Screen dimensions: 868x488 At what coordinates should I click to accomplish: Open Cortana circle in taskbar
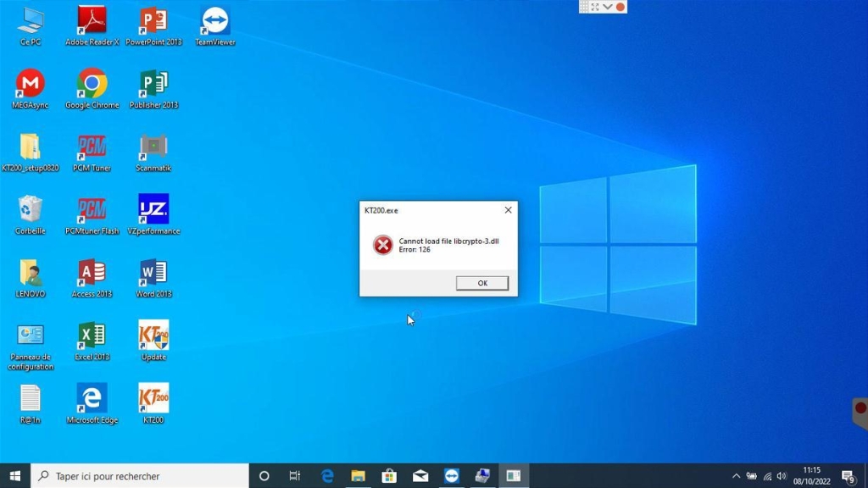(x=264, y=476)
